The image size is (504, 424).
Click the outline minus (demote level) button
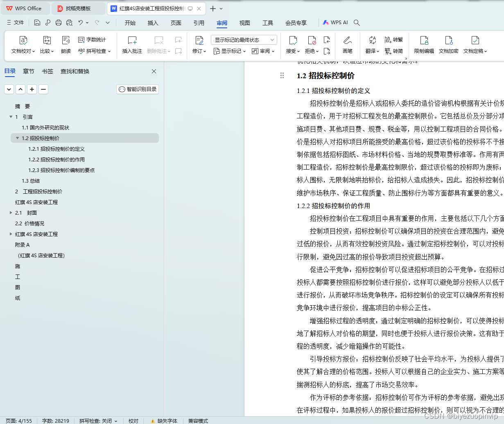pyautogui.click(x=43, y=89)
